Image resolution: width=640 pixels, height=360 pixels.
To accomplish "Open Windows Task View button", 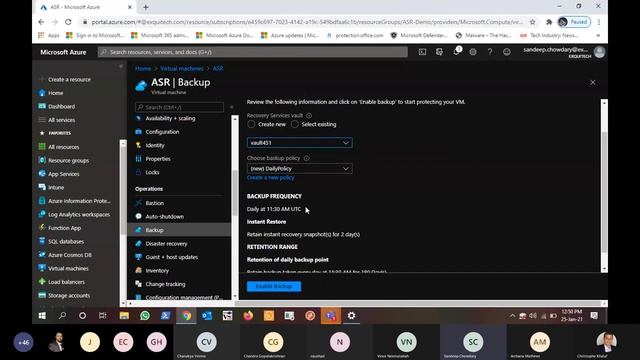I will pyautogui.click(x=103, y=316).
